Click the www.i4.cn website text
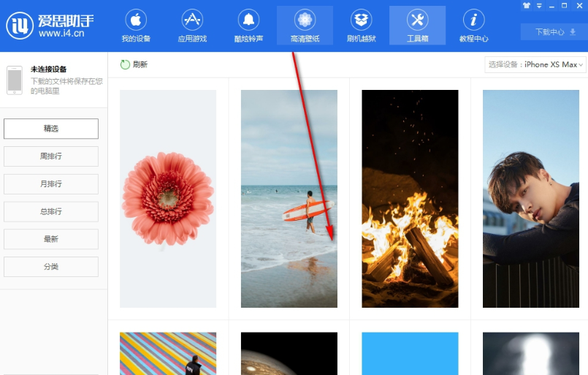588x375 pixels. point(61,34)
